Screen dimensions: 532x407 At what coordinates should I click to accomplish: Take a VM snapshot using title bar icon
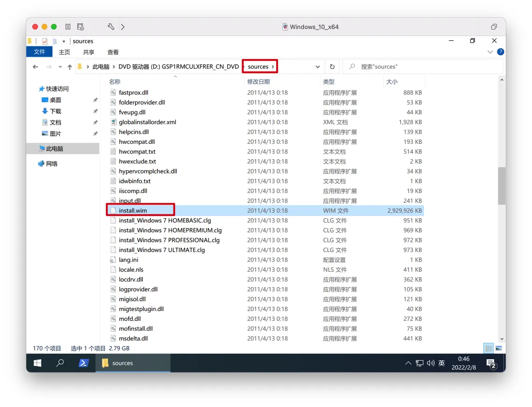click(81, 27)
